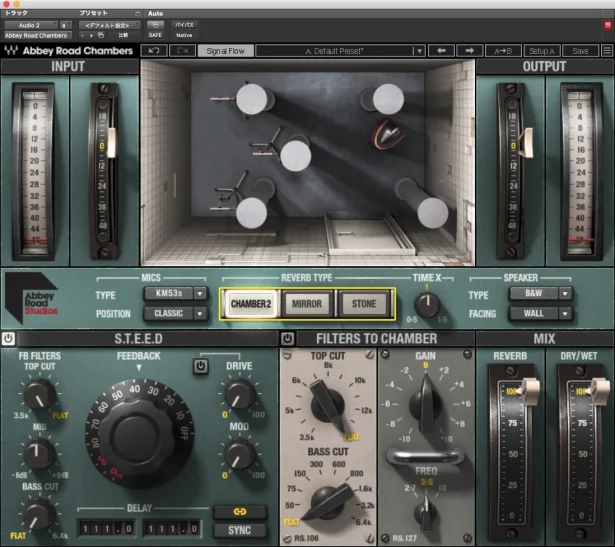Viewport: 615px width, 547px height.
Task: Click the red speaker in chamber view
Action: 388,134
